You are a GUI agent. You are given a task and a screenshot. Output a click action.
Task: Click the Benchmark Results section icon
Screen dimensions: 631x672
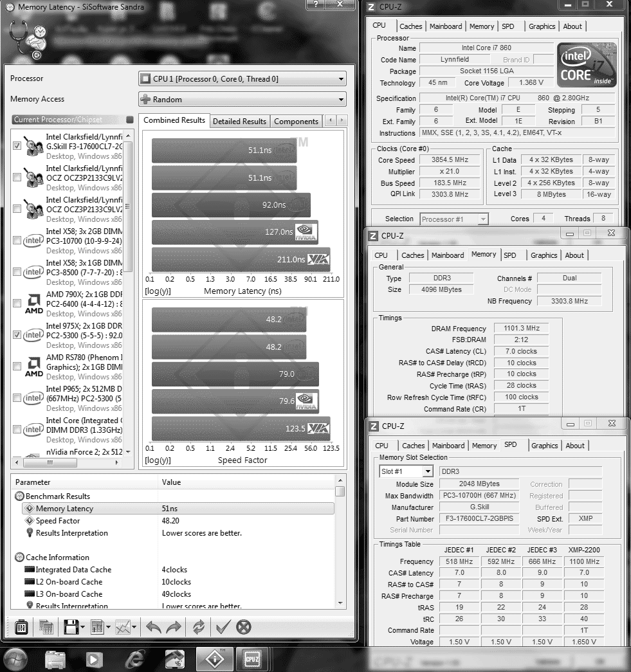click(19, 496)
